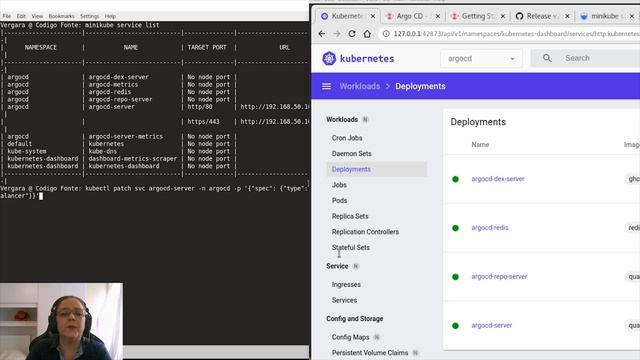The height and width of the screenshot is (360, 640).
Task: Click the Kubernetes logo icon
Action: 329,58
